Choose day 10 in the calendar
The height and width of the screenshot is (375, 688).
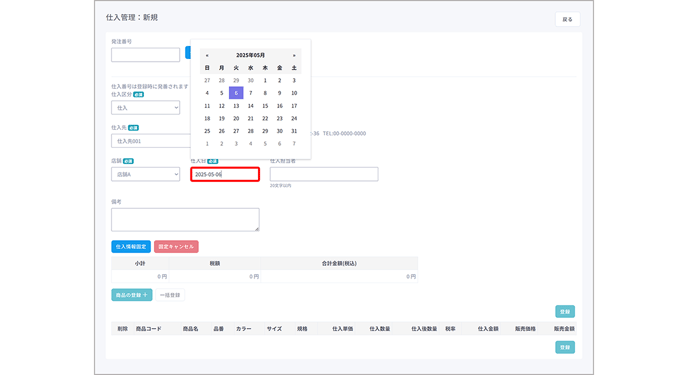pyautogui.click(x=294, y=93)
